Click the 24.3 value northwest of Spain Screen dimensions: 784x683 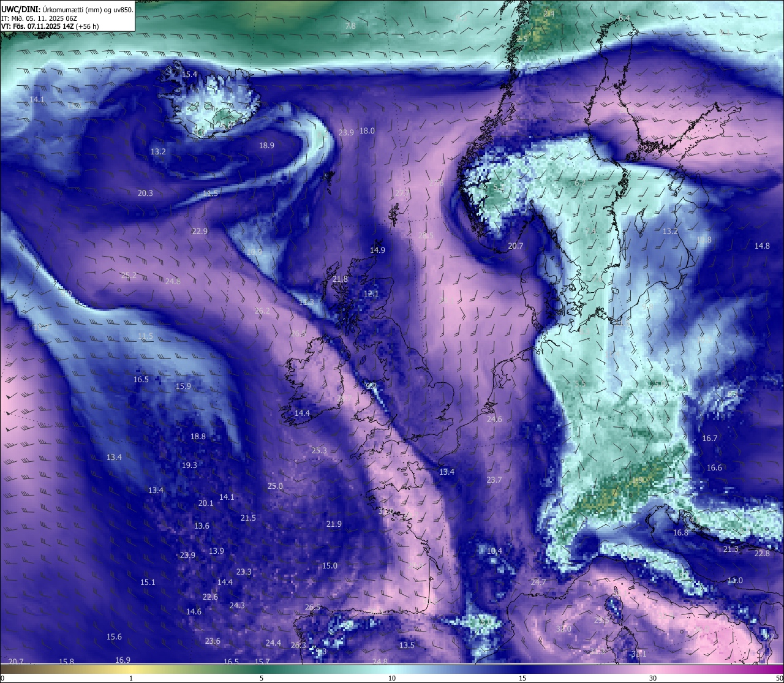pos(237,606)
